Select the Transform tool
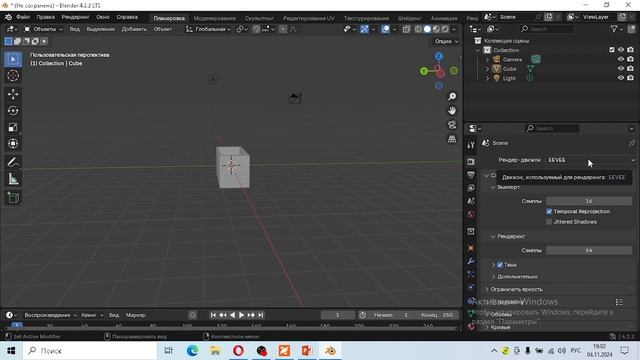The image size is (640, 360). 13,143
